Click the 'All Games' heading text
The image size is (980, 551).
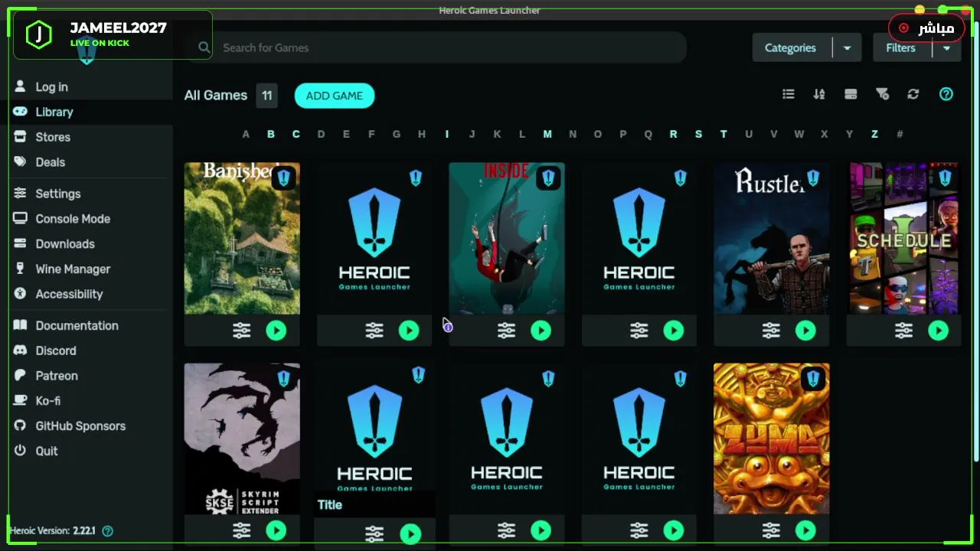[x=216, y=96]
